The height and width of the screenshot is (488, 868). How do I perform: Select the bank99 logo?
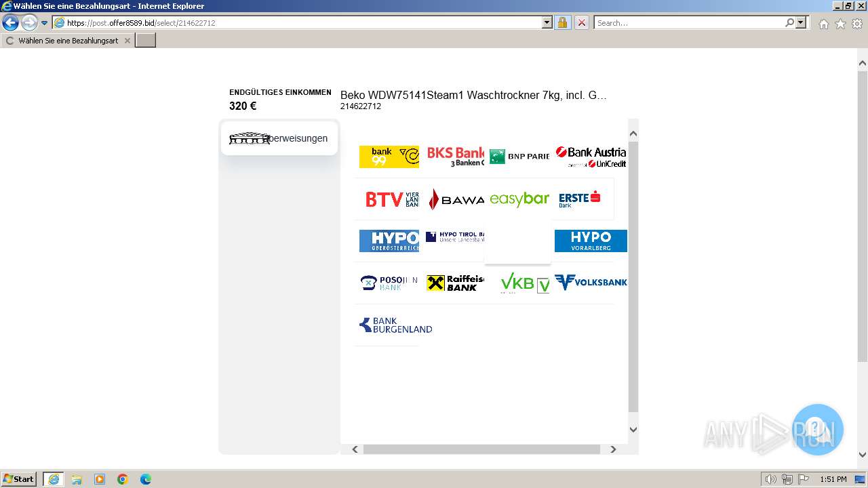click(389, 157)
